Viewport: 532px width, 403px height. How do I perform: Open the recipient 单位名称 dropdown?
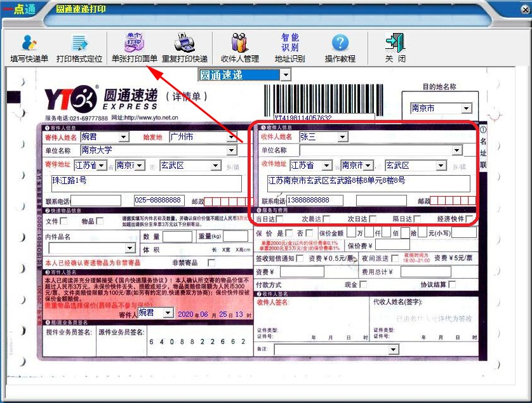457,150
